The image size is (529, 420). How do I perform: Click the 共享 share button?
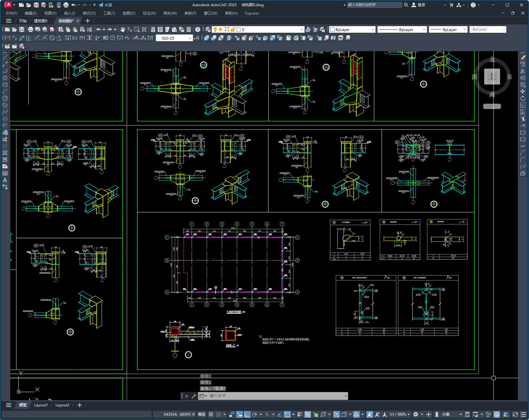[x=105, y=5]
